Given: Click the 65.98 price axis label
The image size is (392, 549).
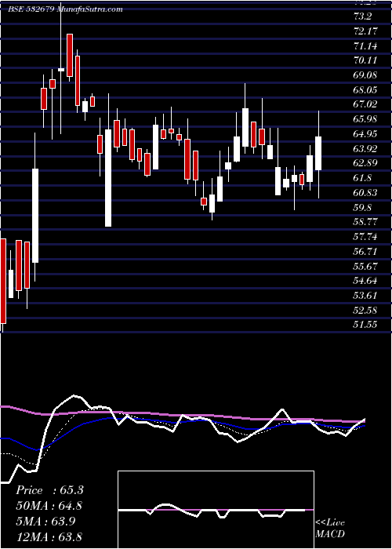Looking at the screenshot, I should (x=365, y=119).
